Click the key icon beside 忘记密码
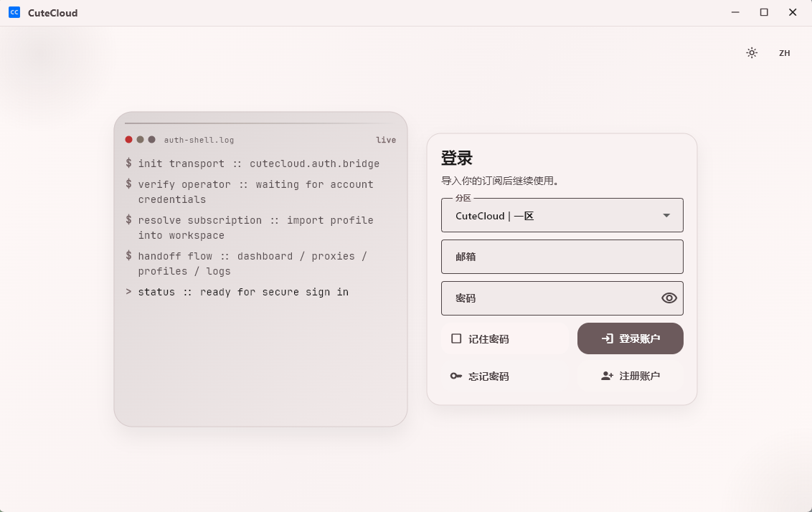812x512 pixels. tap(455, 375)
